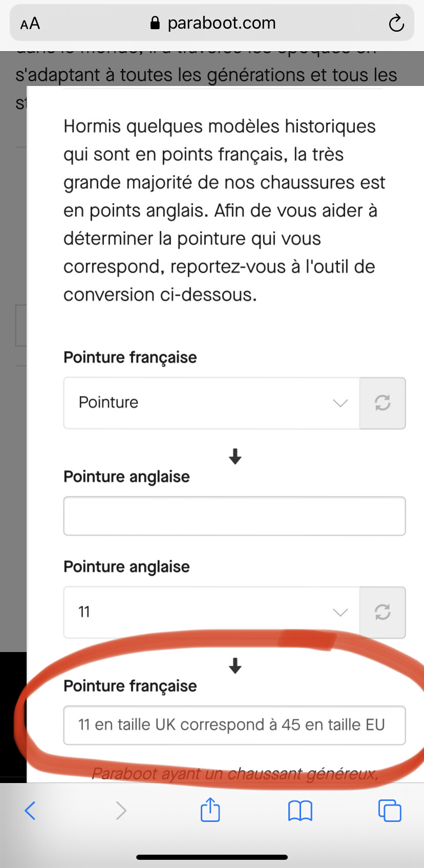Go back with Safari back arrow
The image size is (424, 868).
pyautogui.click(x=30, y=811)
